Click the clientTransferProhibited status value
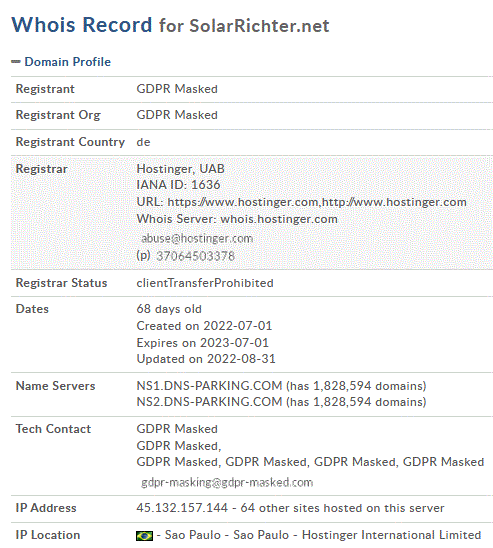Image resolution: width=493 pixels, height=548 pixels. click(x=205, y=283)
